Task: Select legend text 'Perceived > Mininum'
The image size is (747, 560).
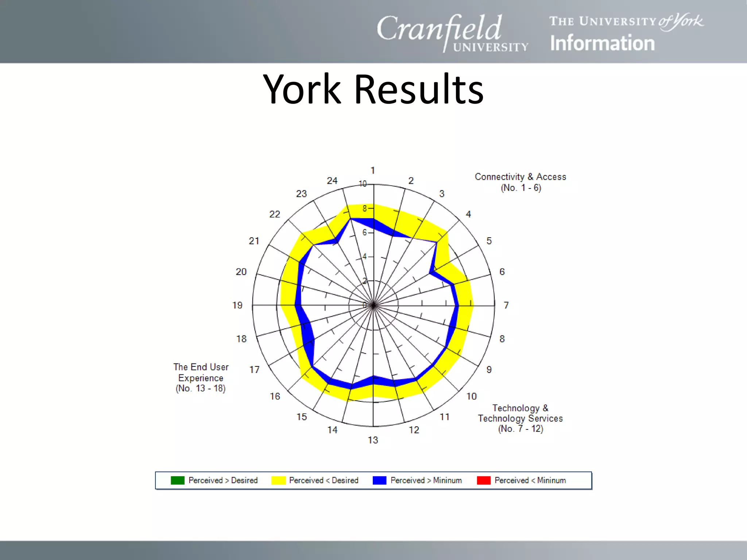Action: coord(426,481)
